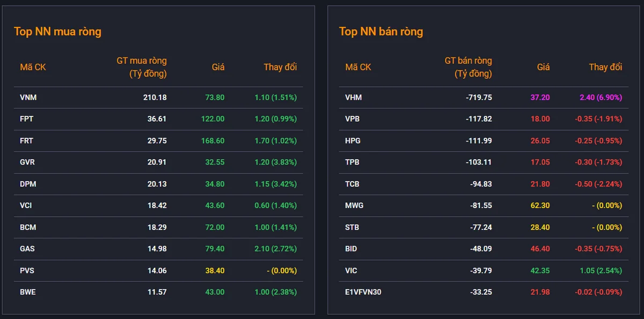Click GAS change 2.10 (2.72%)
This screenshot has height=319, width=644.
pyautogui.click(x=275, y=249)
